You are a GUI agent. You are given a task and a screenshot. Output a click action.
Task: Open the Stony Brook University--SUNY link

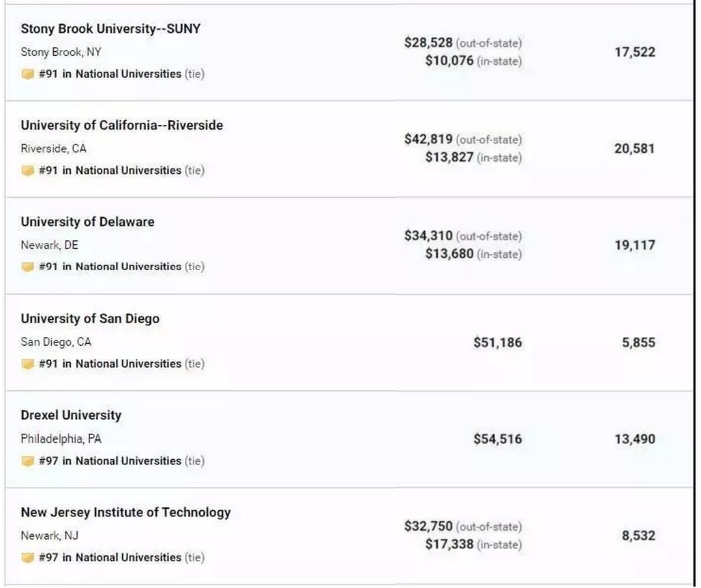point(110,29)
